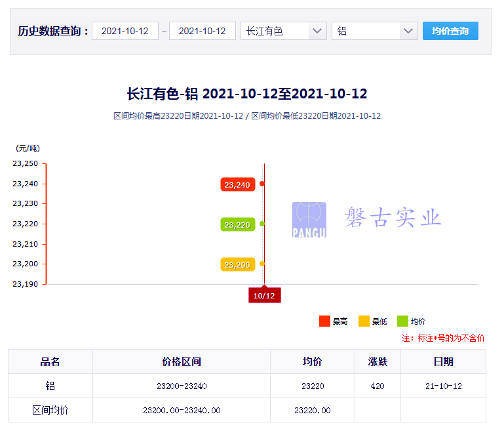The height and width of the screenshot is (429, 504).
Task: Click the 23220 average price cell
Action: coord(313,386)
